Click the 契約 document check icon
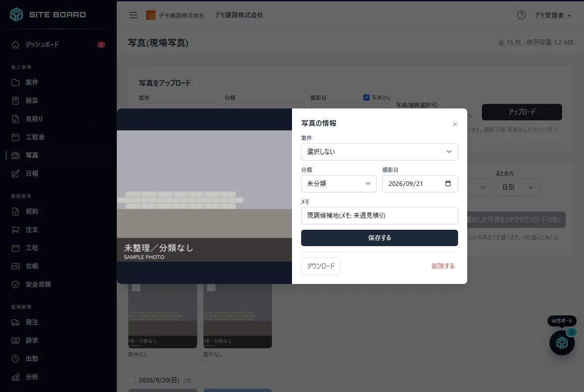 (x=16, y=211)
